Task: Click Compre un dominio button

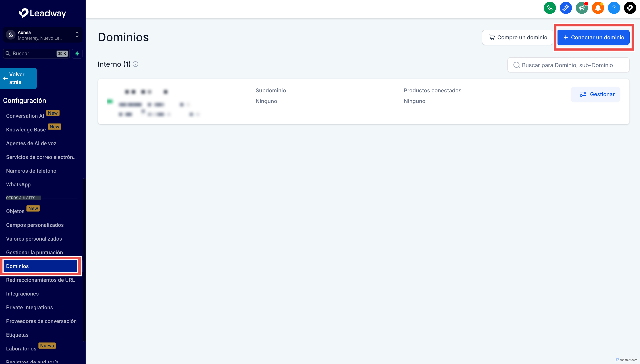Action: point(518,38)
